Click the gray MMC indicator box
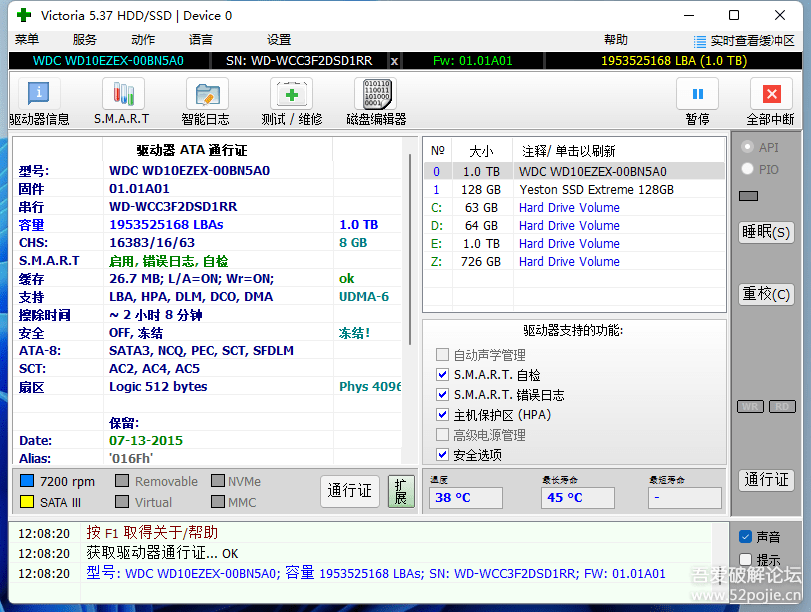811x612 pixels. coord(218,502)
